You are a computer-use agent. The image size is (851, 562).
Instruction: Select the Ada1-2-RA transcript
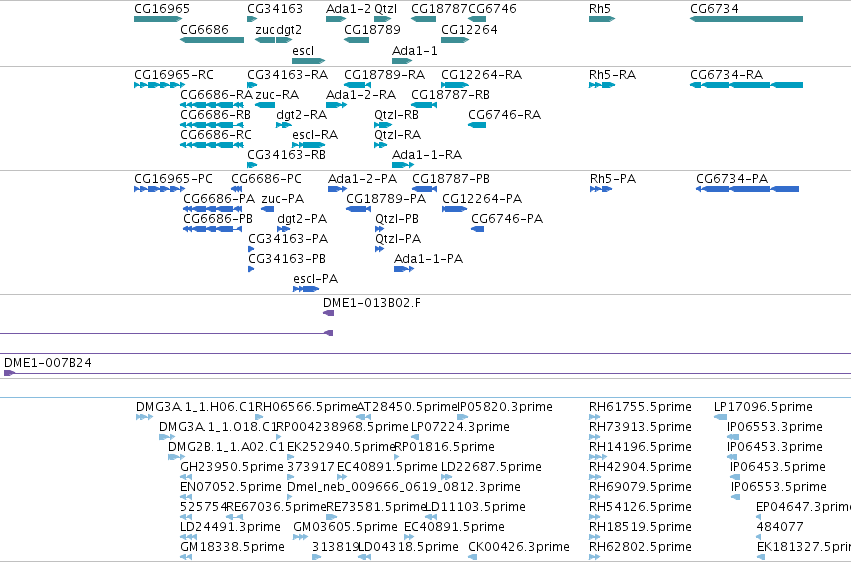tap(336, 105)
